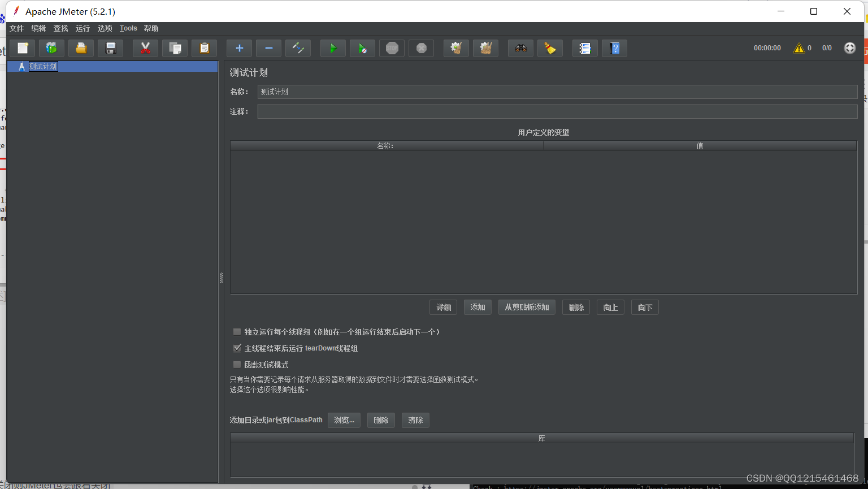Click the split pane divider handle
The width and height of the screenshot is (868, 489).
point(221,278)
